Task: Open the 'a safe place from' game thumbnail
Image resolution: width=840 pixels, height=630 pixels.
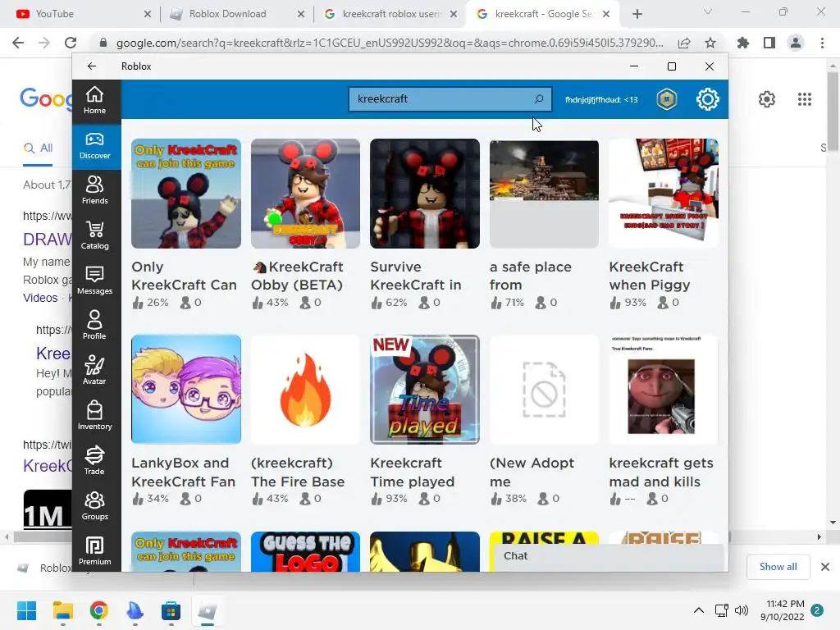Action: click(545, 194)
